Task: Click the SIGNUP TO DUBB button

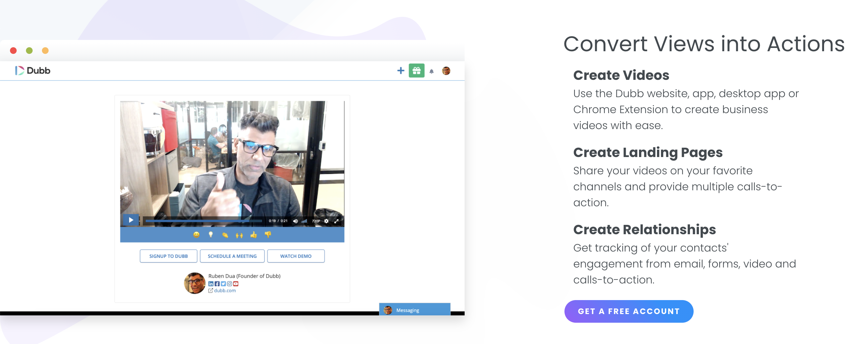Action: pos(168,256)
